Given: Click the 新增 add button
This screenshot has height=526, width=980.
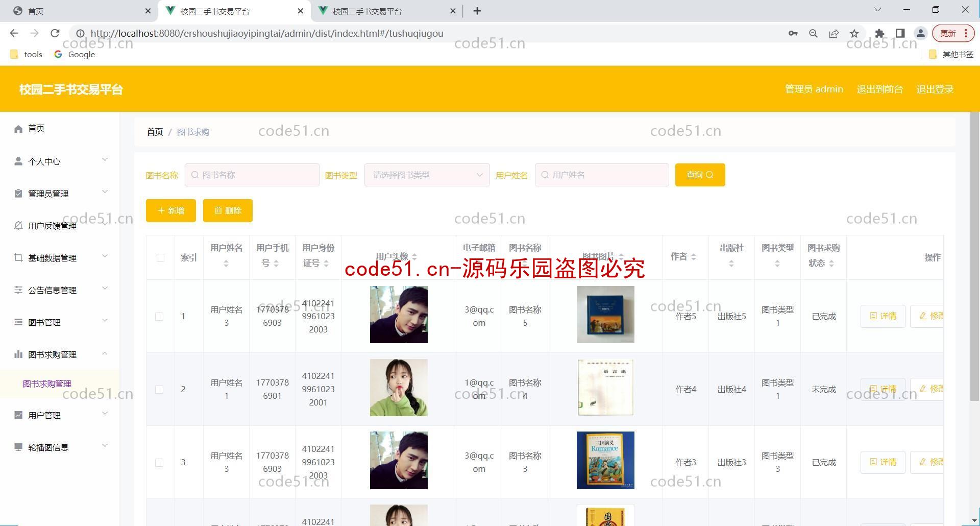Looking at the screenshot, I should point(171,210).
